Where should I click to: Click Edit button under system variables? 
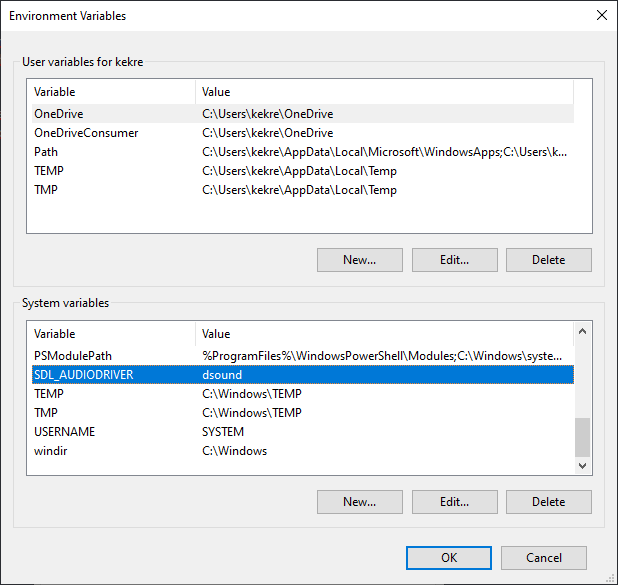click(x=454, y=502)
